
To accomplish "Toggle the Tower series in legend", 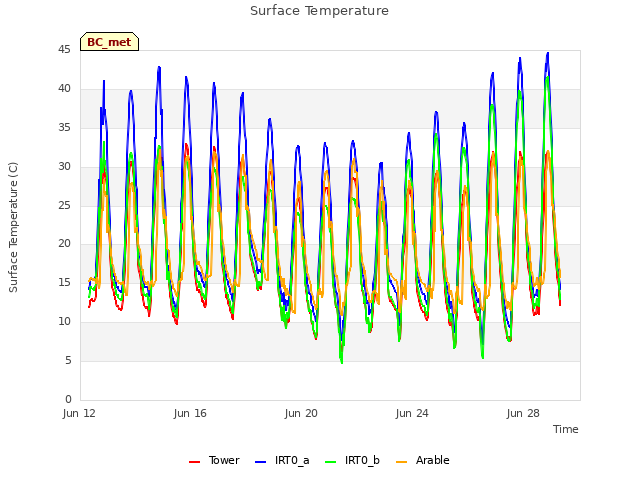I will [x=214, y=460].
